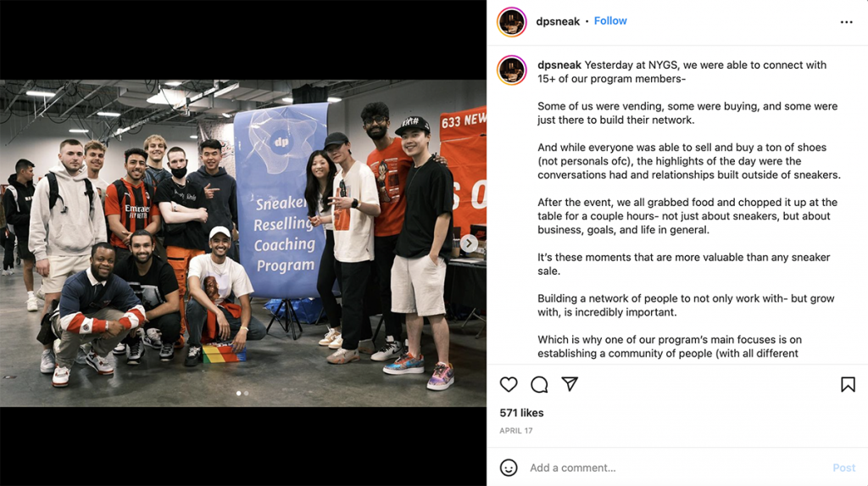Follow the dpsneak account

point(610,21)
